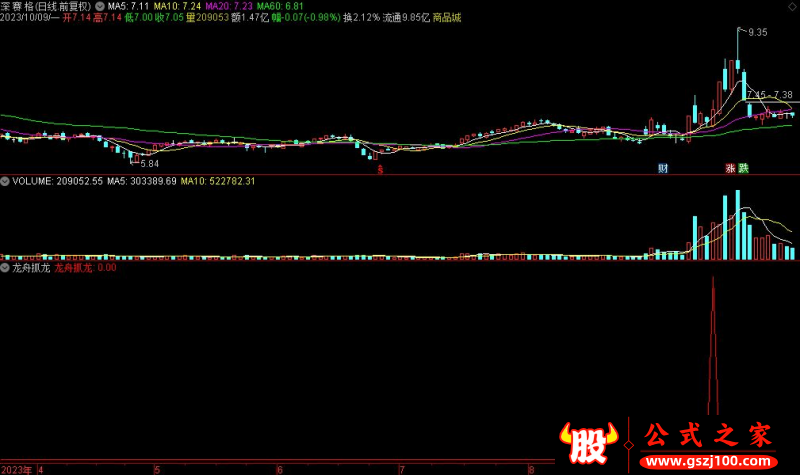Screen dimensions: 800x475
Task: Open the 龙舟抓龙 indicator dropdown icon
Action: click(x=5, y=268)
